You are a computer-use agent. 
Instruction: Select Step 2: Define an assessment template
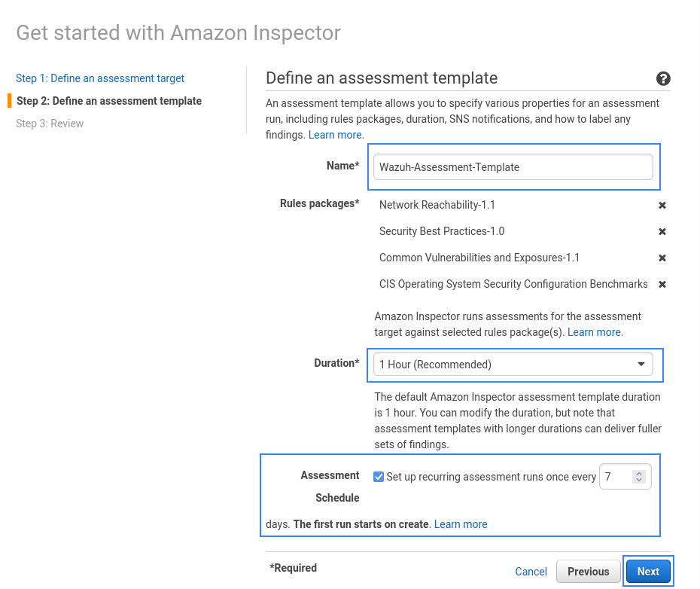109,101
